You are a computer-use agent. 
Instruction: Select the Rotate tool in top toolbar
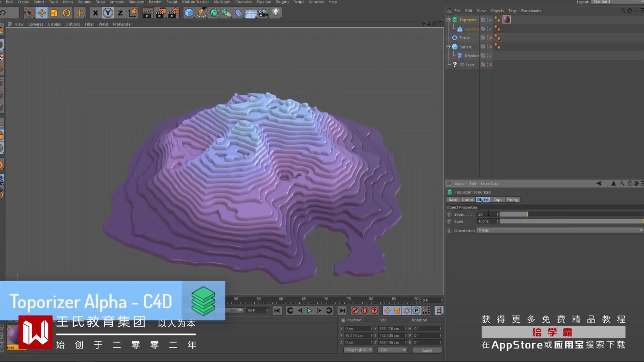67,13
